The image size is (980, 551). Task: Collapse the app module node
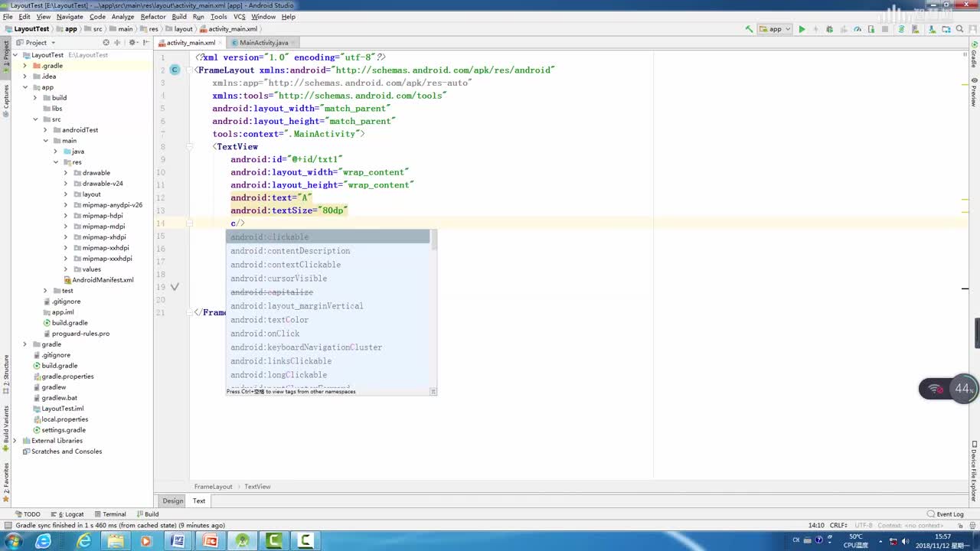point(25,87)
